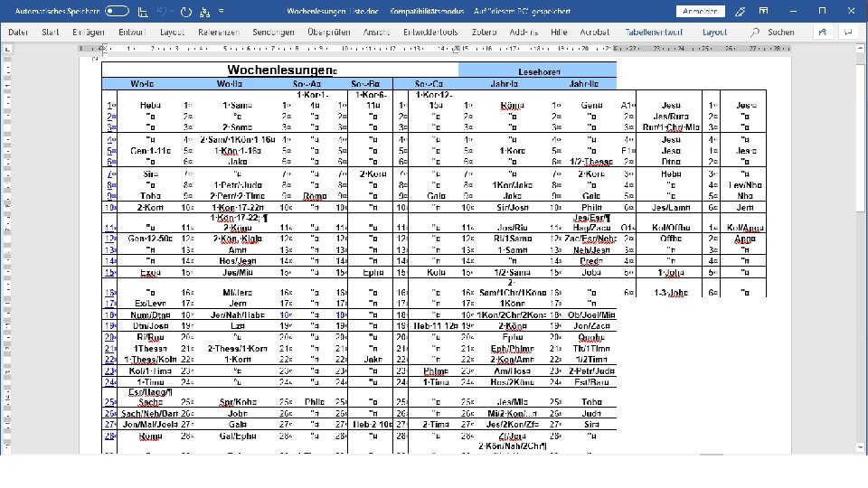Image resolution: width=868 pixels, height=488 pixels.
Task: Click the Share icon in the ribbon
Action: tap(823, 33)
